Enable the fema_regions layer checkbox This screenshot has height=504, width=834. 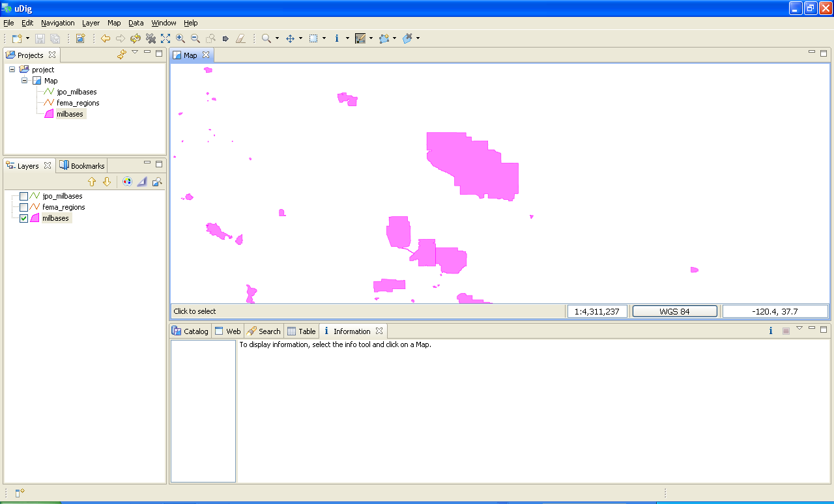click(24, 207)
